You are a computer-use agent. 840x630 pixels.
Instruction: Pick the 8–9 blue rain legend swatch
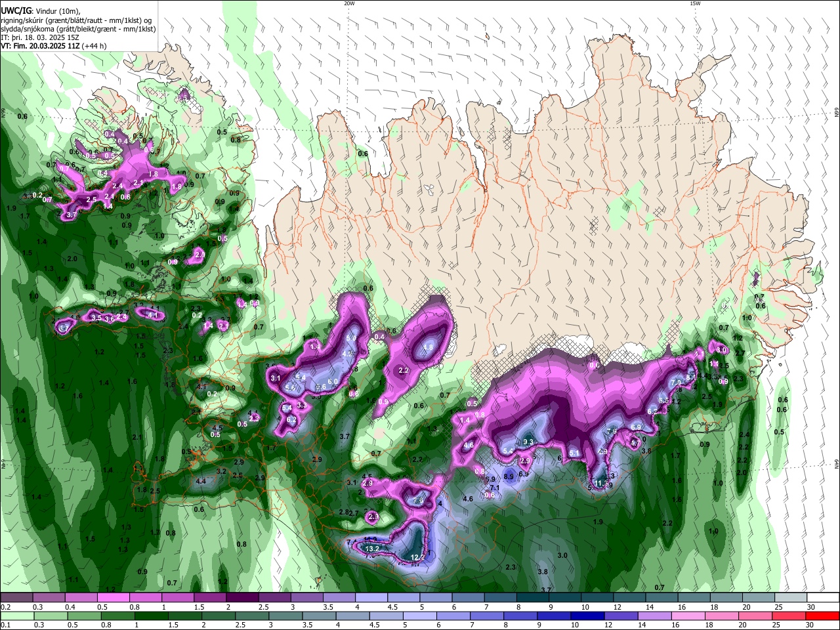click(x=521, y=616)
